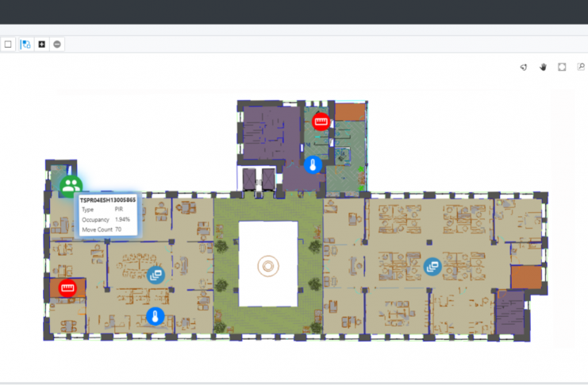Click the blue thermometer sensor in lower-left office
Viewport: 588px width, 386px height.
click(x=156, y=316)
